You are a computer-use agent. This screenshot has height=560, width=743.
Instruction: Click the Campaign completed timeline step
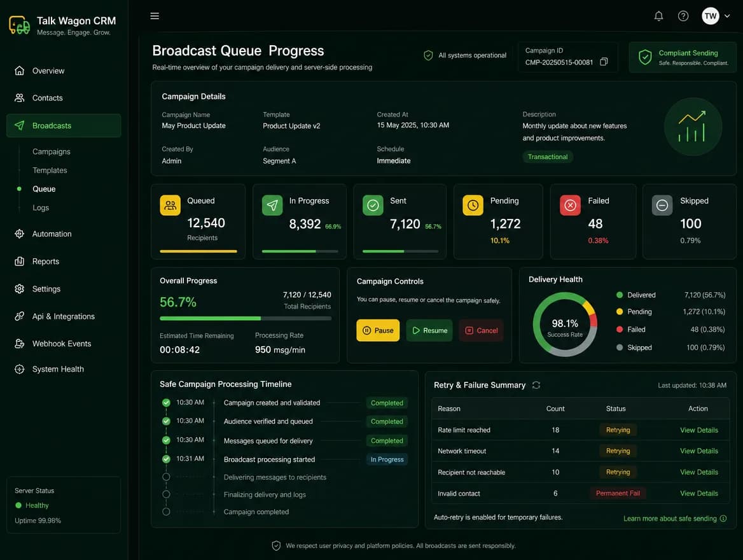coord(256,512)
